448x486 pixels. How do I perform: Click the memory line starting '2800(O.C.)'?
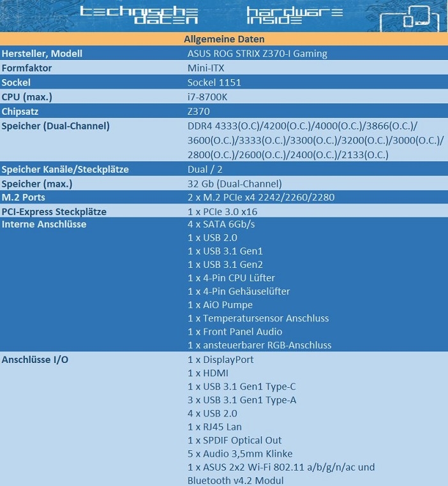[x=288, y=154]
